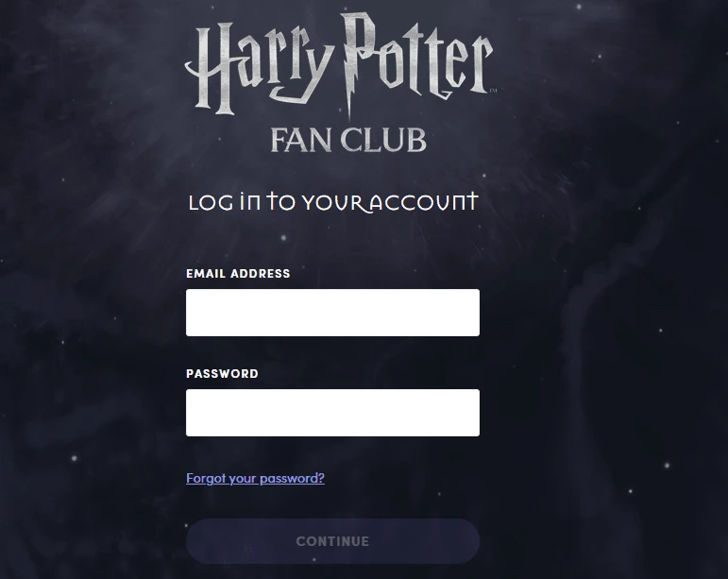Click the Log in to your account heading
The width and height of the screenshot is (728, 579).
(x=333, y=202)
